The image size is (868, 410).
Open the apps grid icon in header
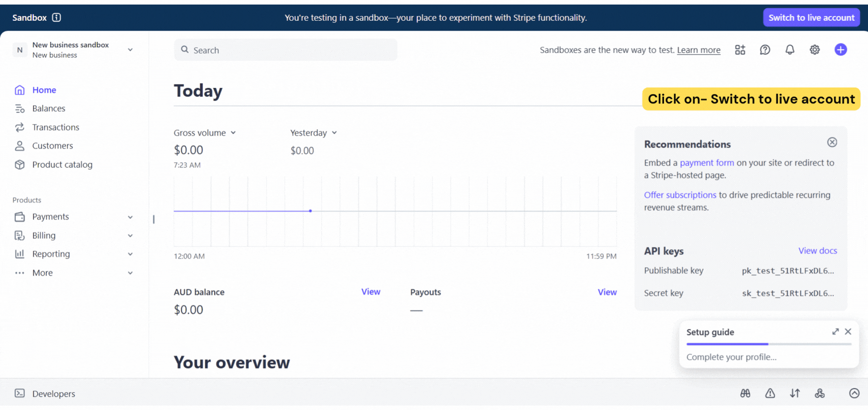click(740, 50)
